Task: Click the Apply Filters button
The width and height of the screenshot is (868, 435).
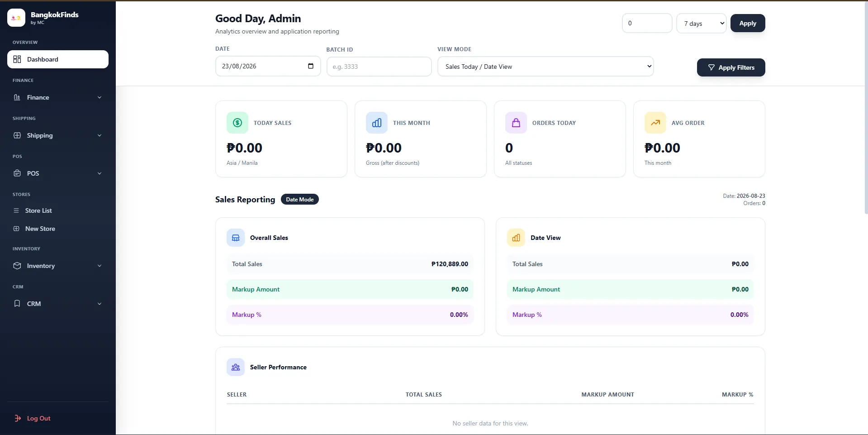Action: tap(731, 67)
